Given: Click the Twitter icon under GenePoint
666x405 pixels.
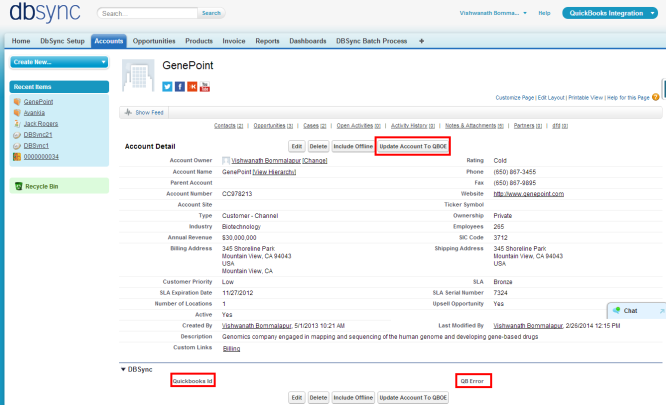Looking at the screenshot, I should coord(167,87).
